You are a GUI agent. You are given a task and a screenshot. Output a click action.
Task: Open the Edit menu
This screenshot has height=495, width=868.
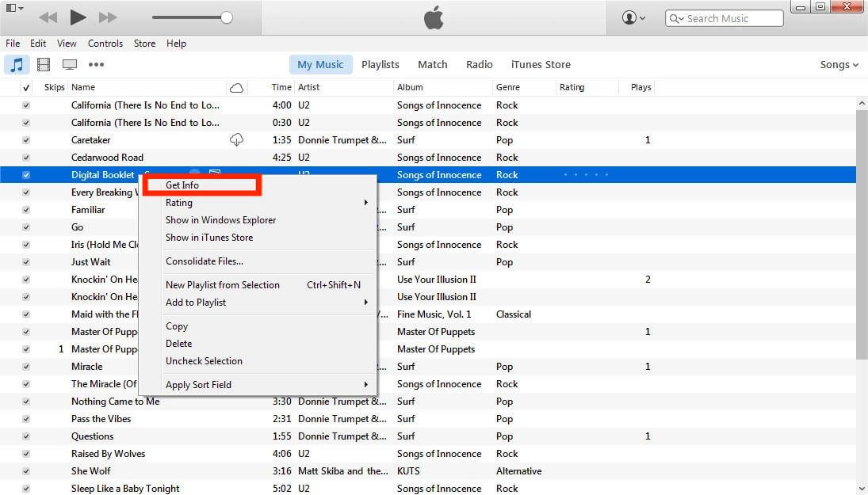coord(38,43)
